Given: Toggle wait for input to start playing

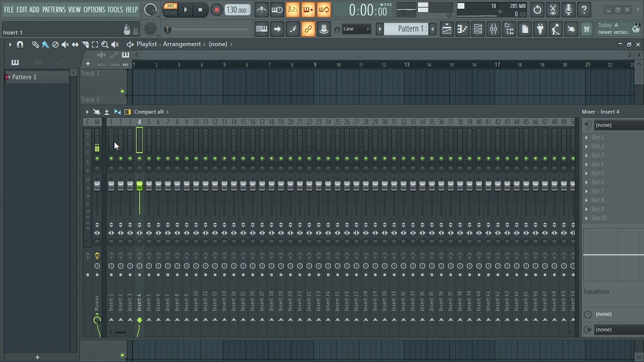Looking at the screenshot, I should (x=277, y=10).
